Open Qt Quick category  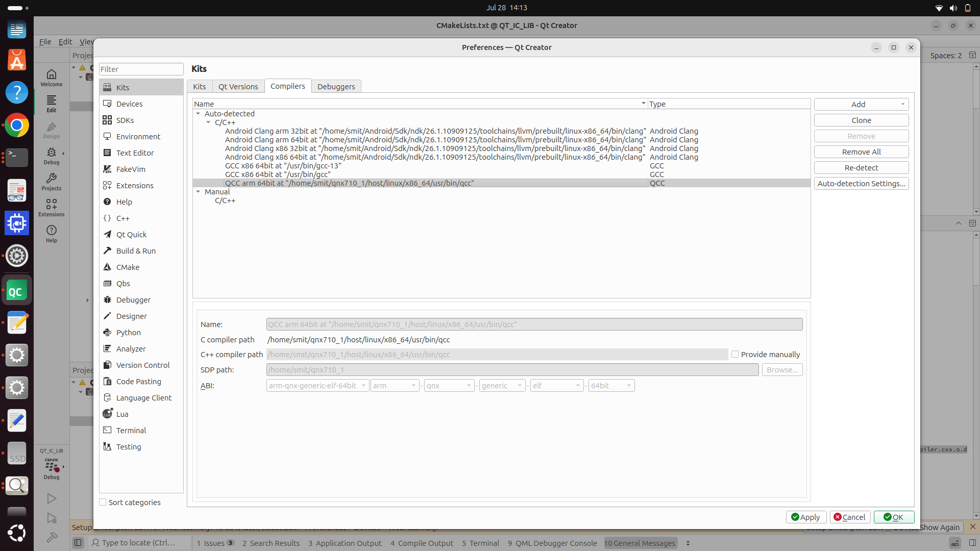pos(141,234)
